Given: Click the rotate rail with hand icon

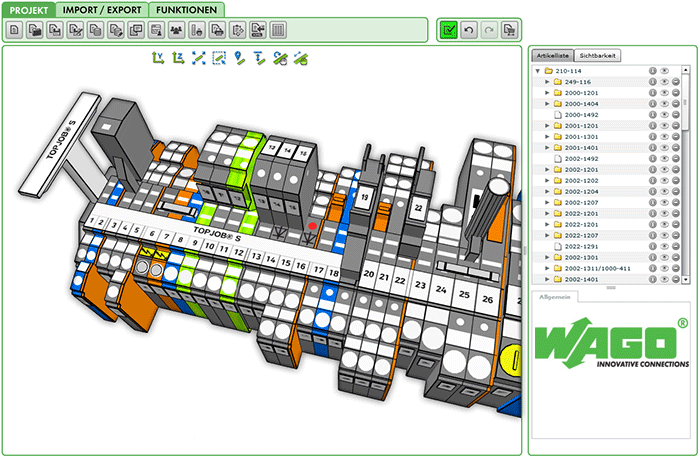Looking at the screenshot, I should pos(280,58).
